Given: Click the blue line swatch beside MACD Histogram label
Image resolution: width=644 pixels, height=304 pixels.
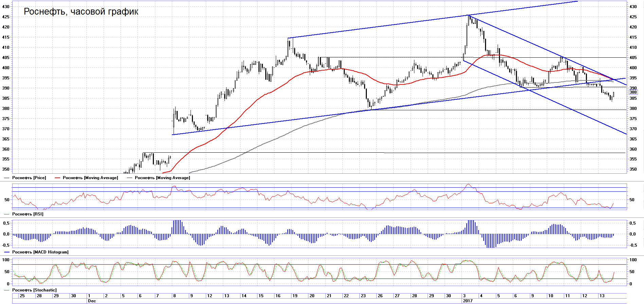Looking at the screenshot, I should click(6, 252).
